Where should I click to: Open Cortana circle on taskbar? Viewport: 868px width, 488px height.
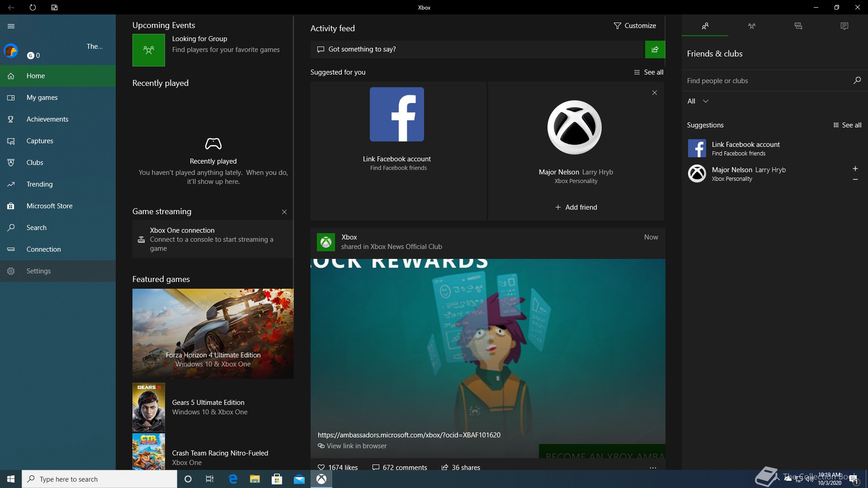coord(188,479)
